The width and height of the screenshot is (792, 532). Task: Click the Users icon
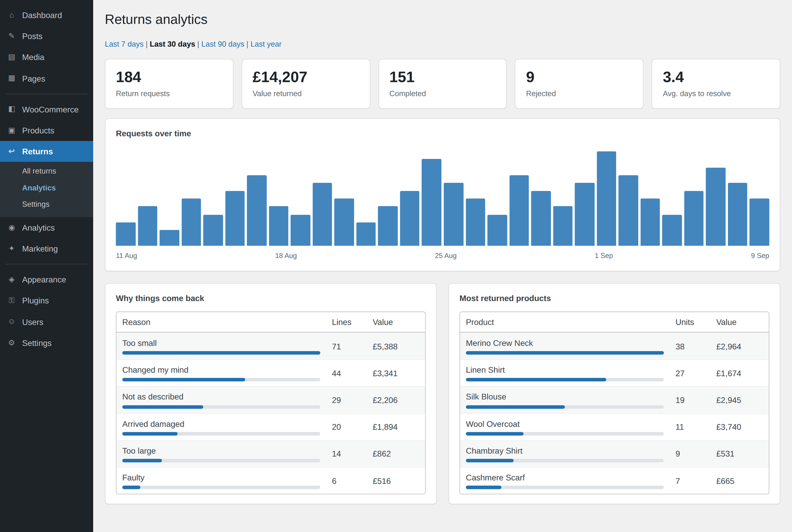coord(12,322)
